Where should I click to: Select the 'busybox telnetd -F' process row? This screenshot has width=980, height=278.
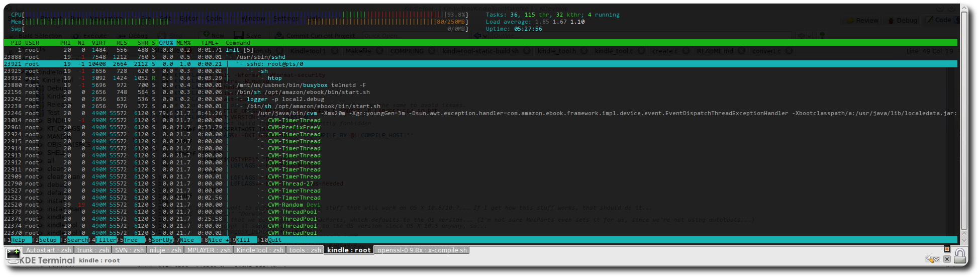pyautogui.click(x=480, y=85)
